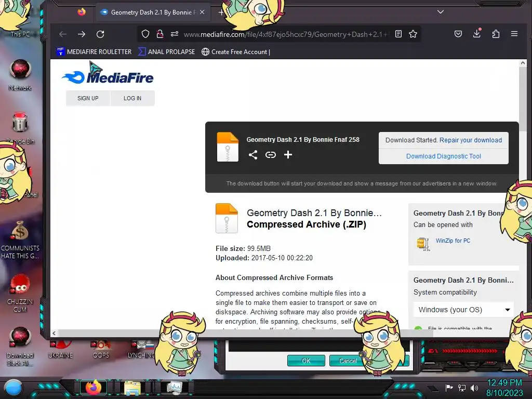Copy the file link with chain icon
Image resolution: width=532 pixels, height=399 pixels.
coord(270,155)
